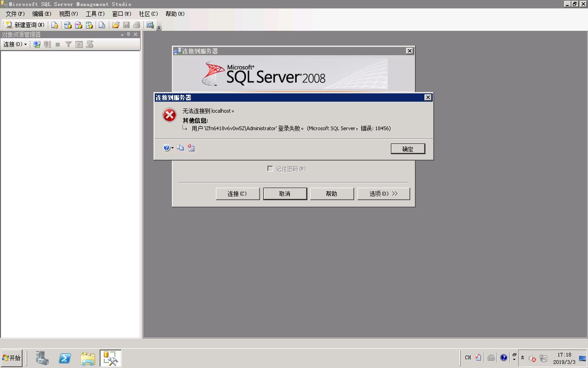Click the soft keyboard icon in language bar
Screen dimensions: 588x368
(491, 357)
